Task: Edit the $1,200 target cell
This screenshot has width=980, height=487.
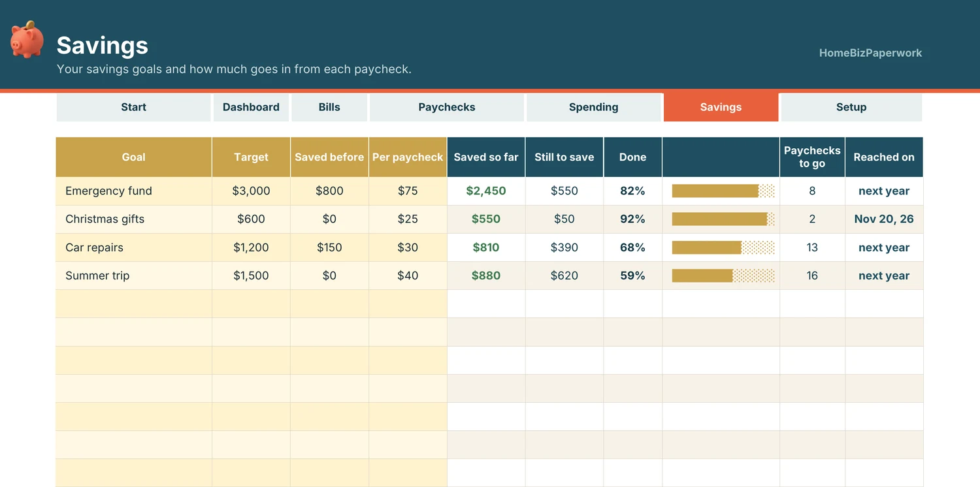Action: click(x=252, y=247)
